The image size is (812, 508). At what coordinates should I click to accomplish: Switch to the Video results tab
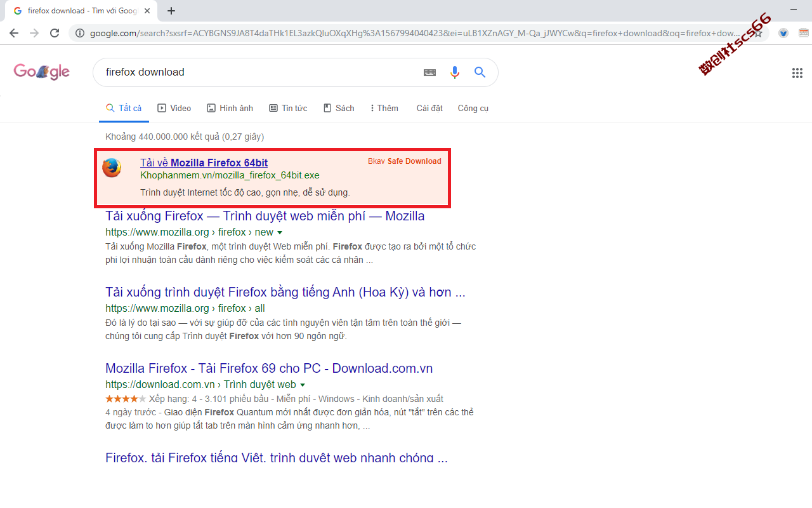pos(174,108)
